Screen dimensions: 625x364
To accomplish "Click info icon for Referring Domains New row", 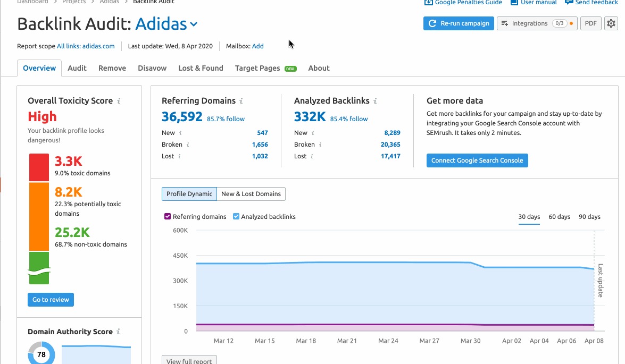I will click(x=180, y=133).
